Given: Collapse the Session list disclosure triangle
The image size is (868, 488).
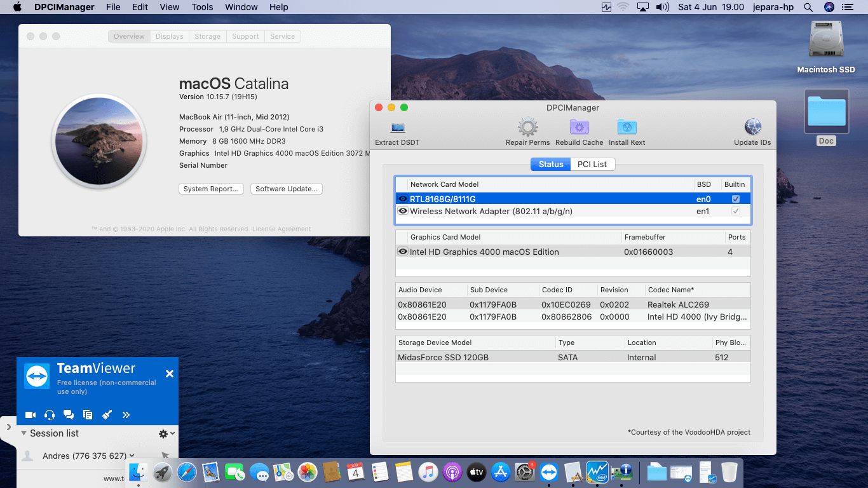Looking at the screenshot, I should tap(24, 433).
